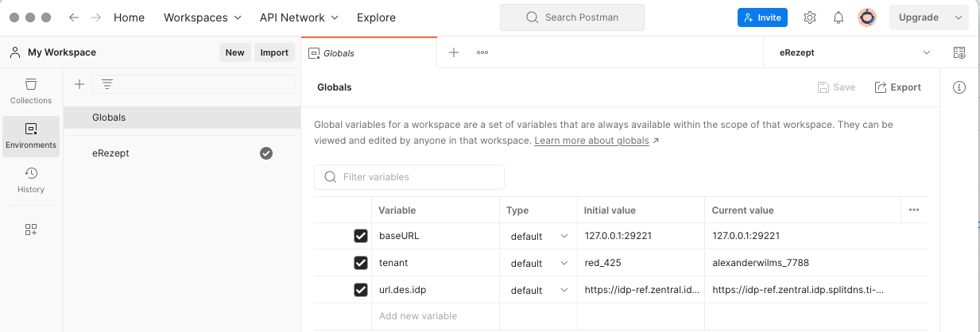Image resolution: width=980 pixels, height=332 pixels.
Task: Open the Explore menu item
Action: [376, 17]
